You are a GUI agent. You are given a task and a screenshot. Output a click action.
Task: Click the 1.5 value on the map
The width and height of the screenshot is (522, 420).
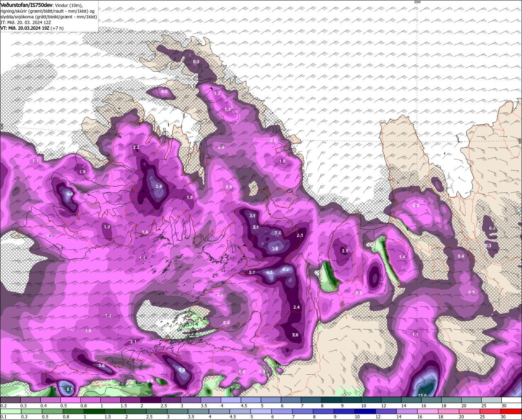228,109
